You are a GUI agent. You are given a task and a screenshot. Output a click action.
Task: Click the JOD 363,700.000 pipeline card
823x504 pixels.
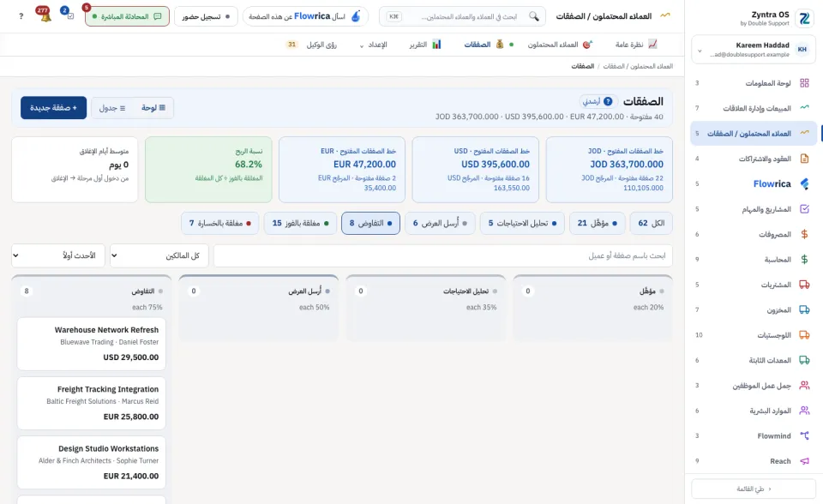(x=609, y=170)
